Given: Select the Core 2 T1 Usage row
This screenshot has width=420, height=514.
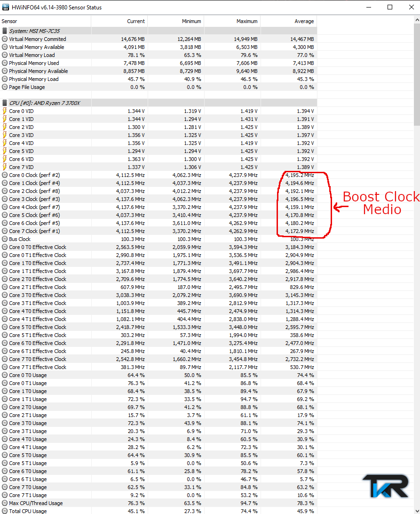Looking at the screenshot, I should click(158, 415).
